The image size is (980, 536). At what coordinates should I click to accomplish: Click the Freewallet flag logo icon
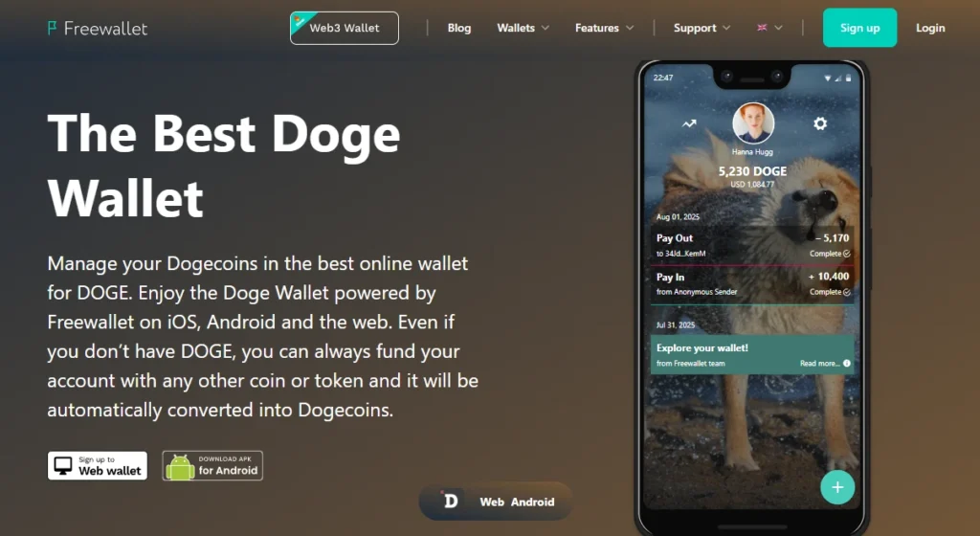click(x=52, y=28)
